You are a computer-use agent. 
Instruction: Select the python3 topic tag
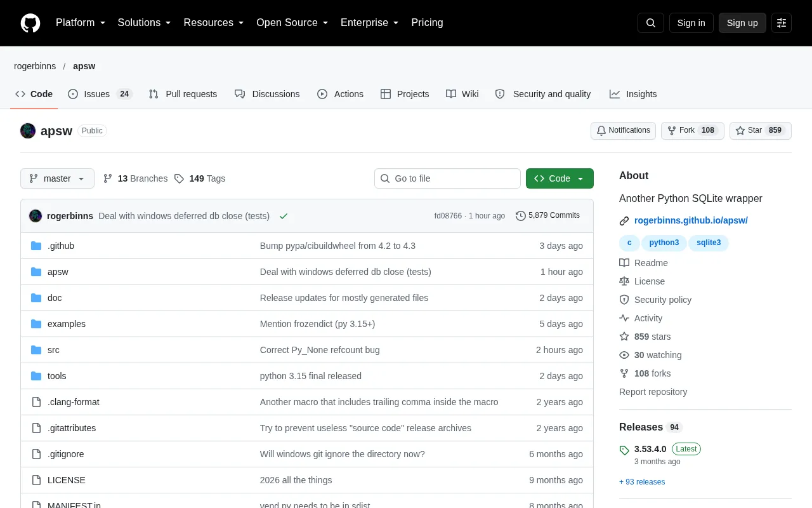click(x=664, y=243)
